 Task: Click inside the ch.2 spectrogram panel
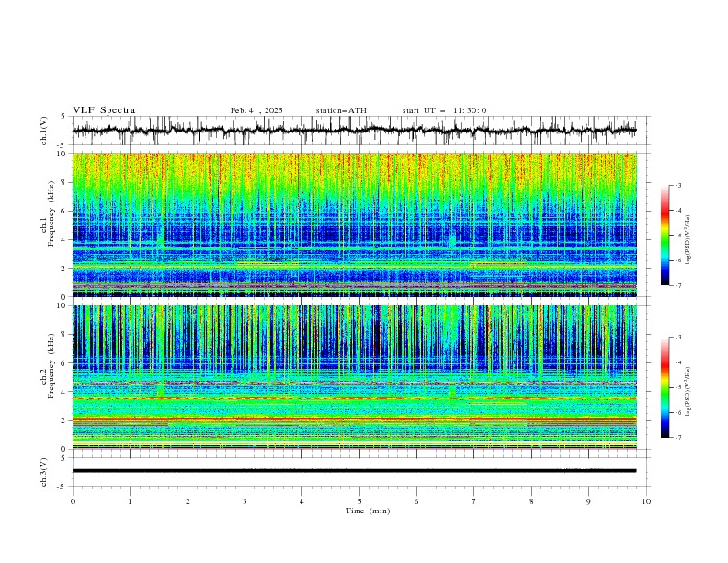tap(354, 377)
